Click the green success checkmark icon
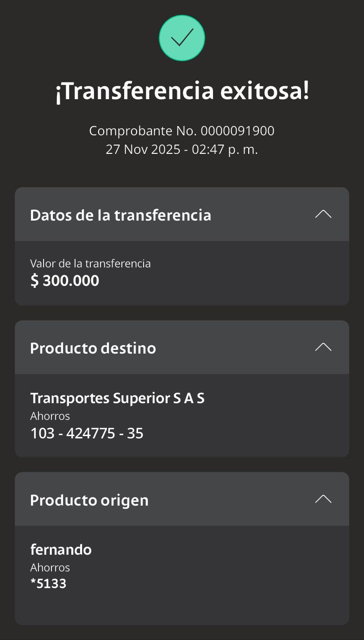The height and width of the screenshot is (640, 364). (182, 38)
